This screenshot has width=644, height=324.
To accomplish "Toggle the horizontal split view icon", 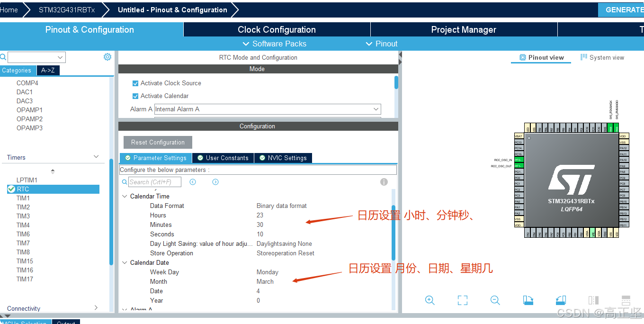I will click(626, 300).
